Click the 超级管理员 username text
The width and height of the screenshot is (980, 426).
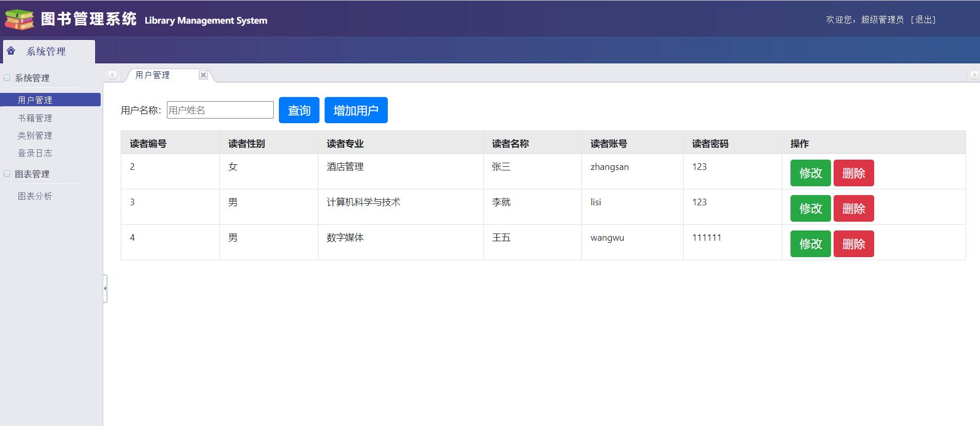(882, 20)
